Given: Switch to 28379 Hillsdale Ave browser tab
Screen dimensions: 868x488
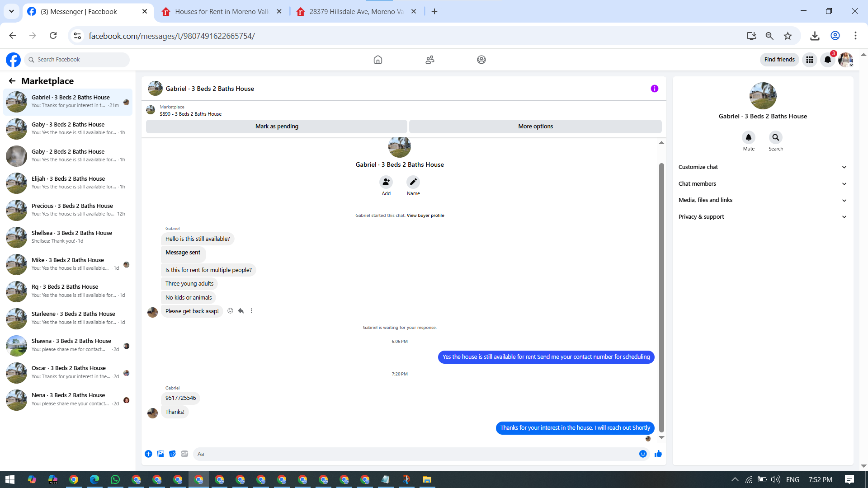Looking at the screenshot, I should tap(356, 12).
